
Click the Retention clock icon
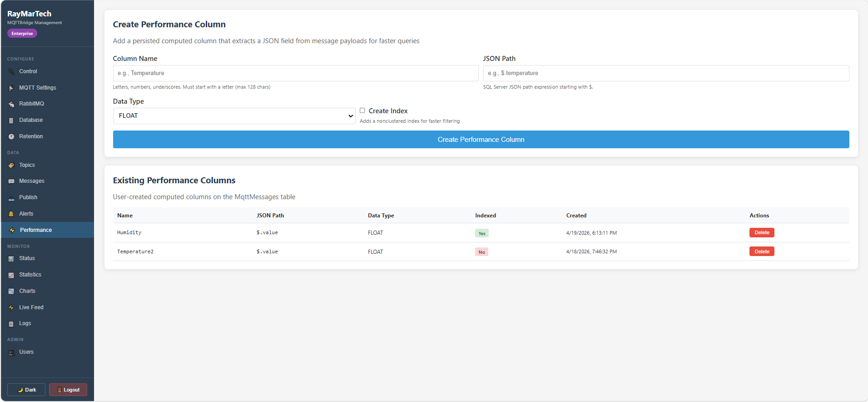[x=11, y=137]
